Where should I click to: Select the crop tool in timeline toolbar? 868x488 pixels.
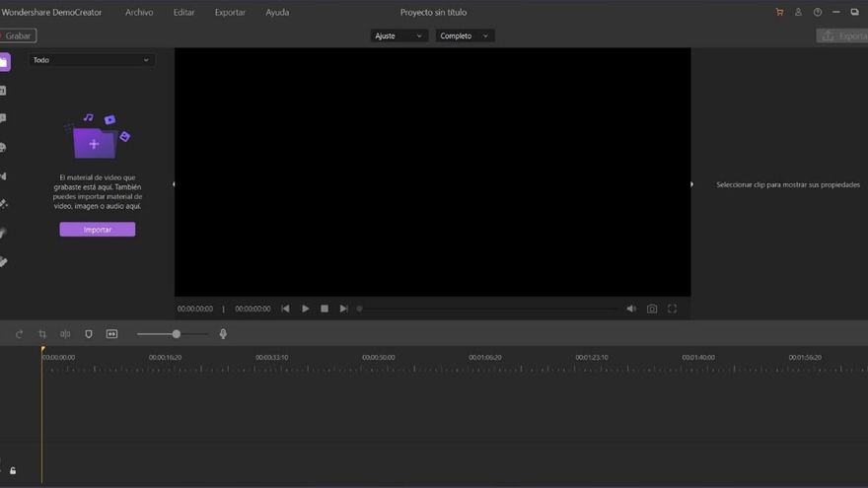[x=42, y=334]
